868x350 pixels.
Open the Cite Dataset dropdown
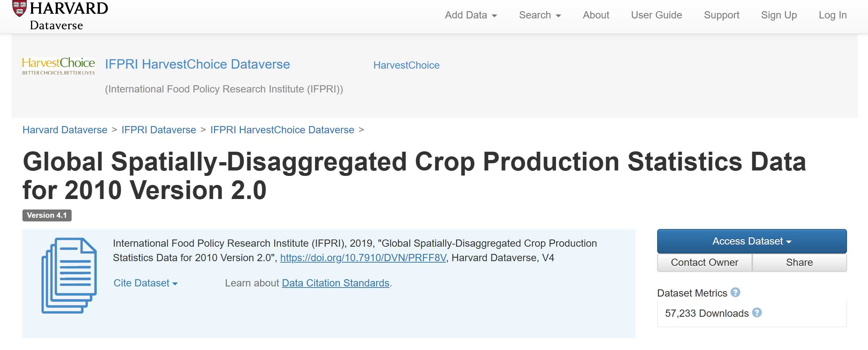tap(145, 283)
